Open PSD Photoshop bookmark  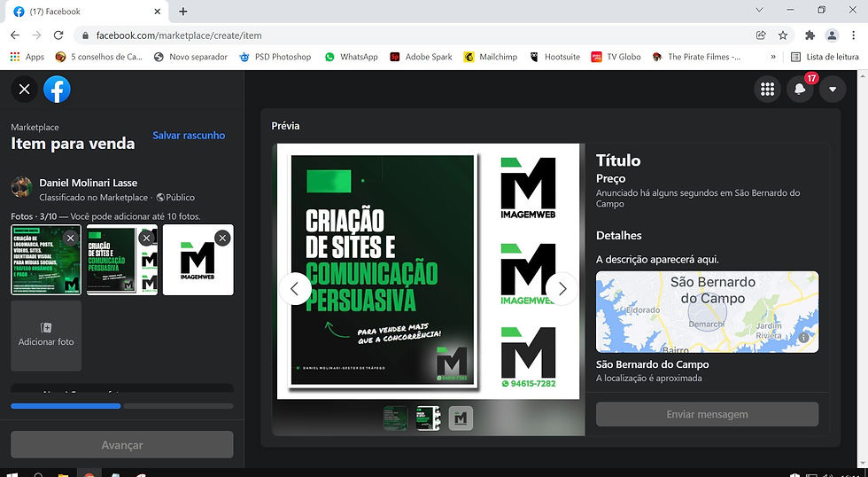pos(275,57)
